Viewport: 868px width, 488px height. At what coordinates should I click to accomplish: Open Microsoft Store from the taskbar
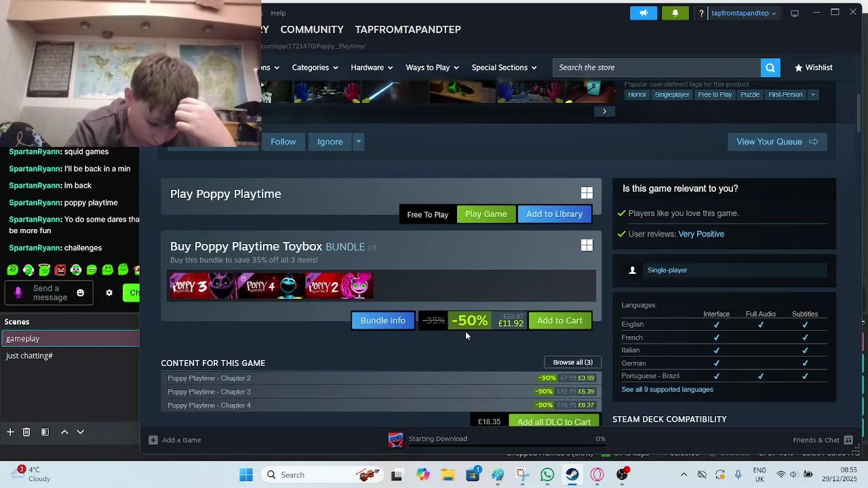473,475
